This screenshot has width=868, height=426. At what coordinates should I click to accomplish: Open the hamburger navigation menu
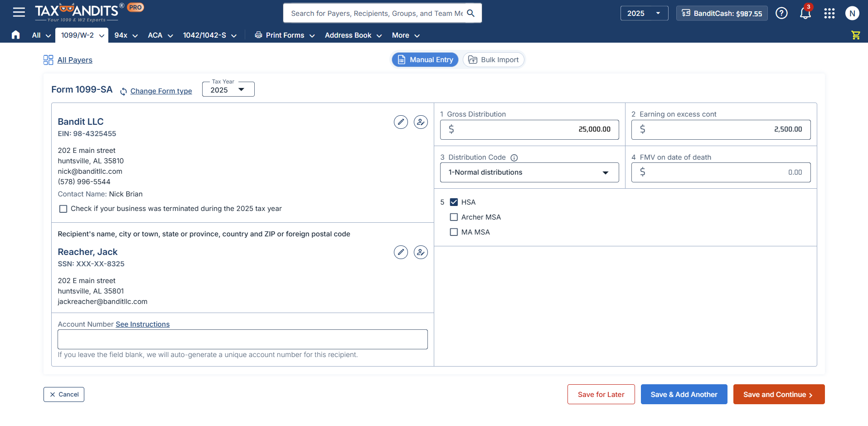click(19, 12)
